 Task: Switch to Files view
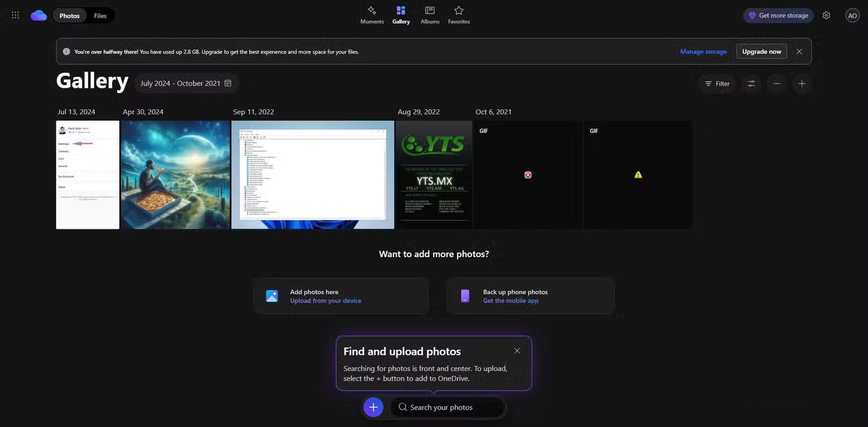pyautogui.click(x=100, y=16)
